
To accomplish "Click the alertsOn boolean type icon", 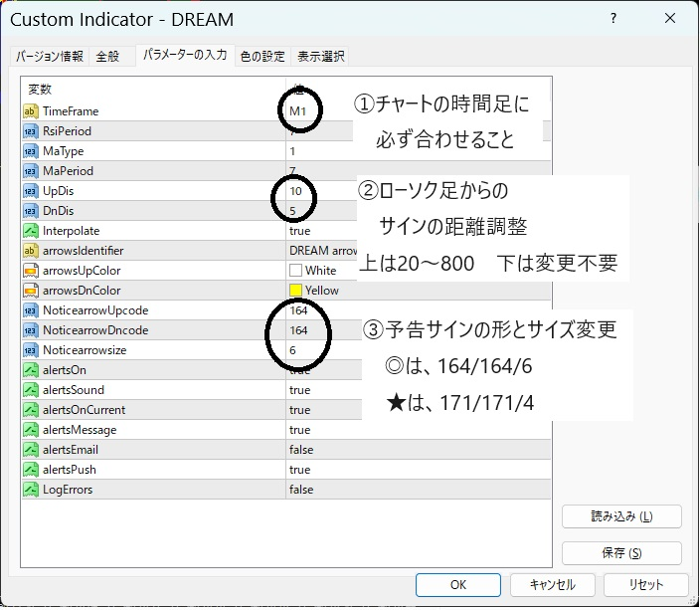I will pyautogui.click(x=31, y=369).
